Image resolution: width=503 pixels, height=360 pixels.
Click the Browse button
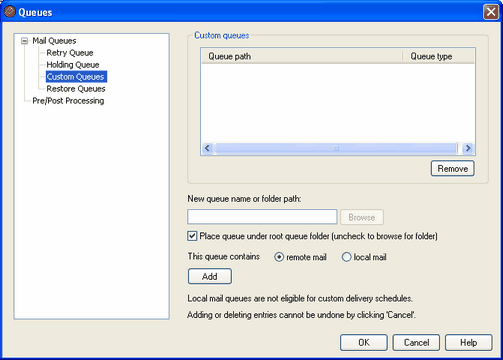[x=362, y=217]
